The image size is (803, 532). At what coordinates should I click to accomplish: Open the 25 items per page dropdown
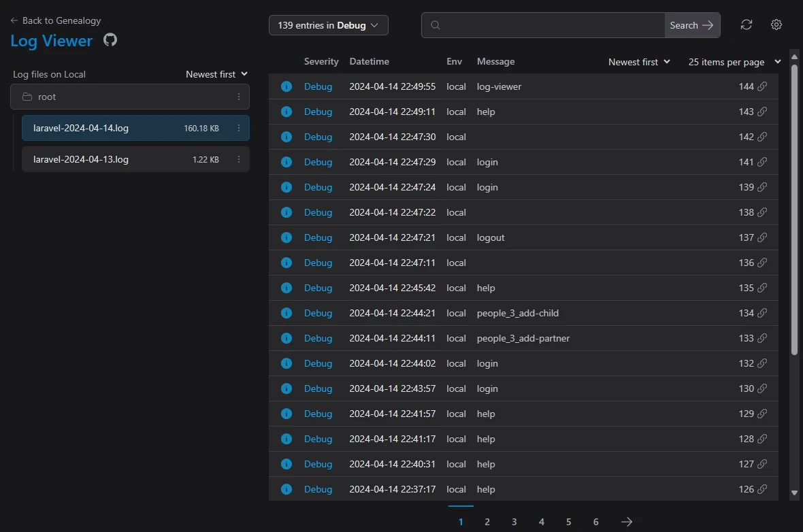click(x=734, y=61)
